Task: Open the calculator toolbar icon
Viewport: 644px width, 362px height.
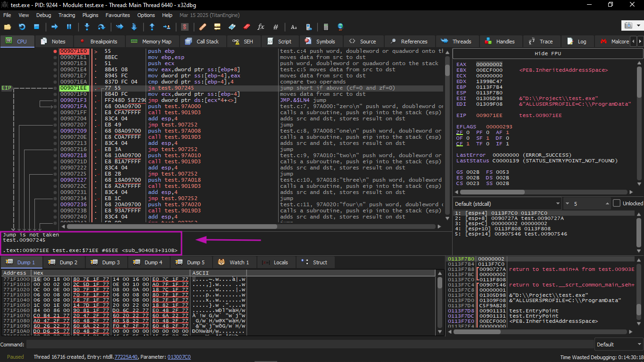Action: [325, 27]
